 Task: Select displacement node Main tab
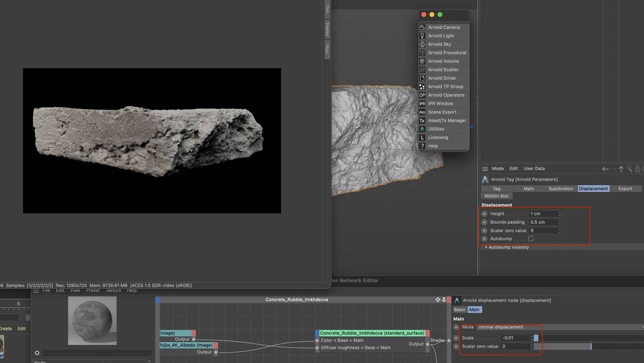(474, 310)
